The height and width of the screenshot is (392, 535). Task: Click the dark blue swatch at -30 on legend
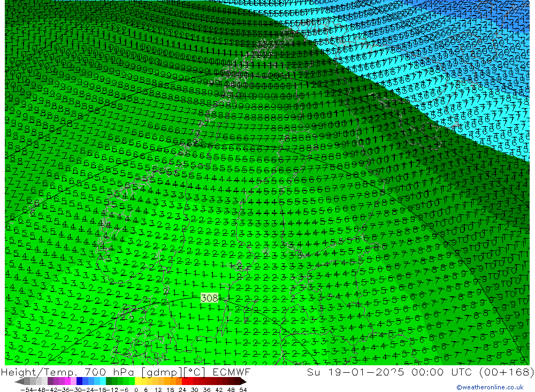[x=80, y=381]
